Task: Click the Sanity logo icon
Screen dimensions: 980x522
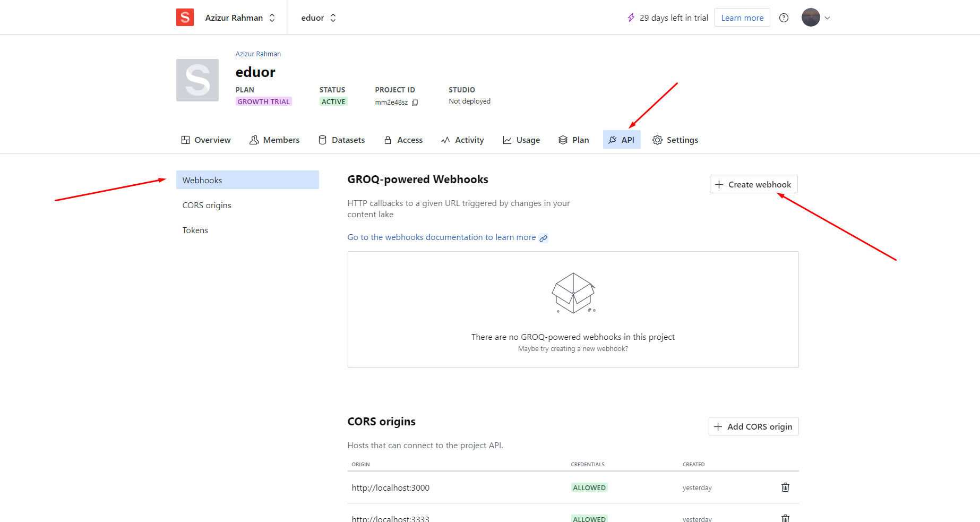Action: point(185,18)
